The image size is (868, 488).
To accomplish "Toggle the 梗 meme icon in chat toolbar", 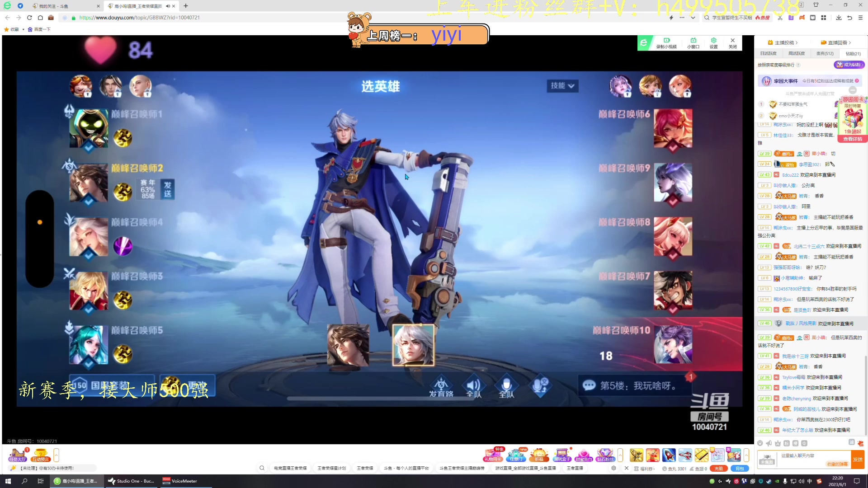I will click(795, 443).
